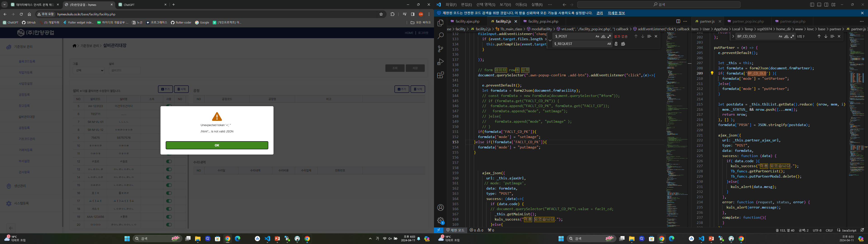Toggle Match Case in the $_POST find box
The height and width of the screenshot is (244, 868).
[597, 36]
